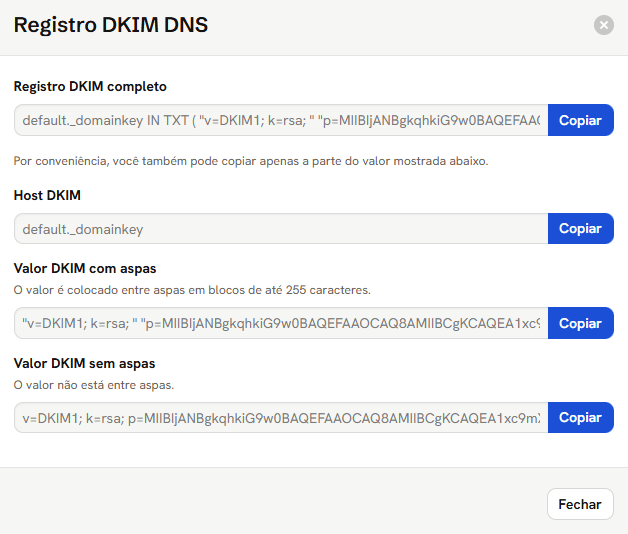Image resolution: width=628 pixels, height=534 pixels.
Task: Click the '255 caracteres' description text
Action: (192, 290)
